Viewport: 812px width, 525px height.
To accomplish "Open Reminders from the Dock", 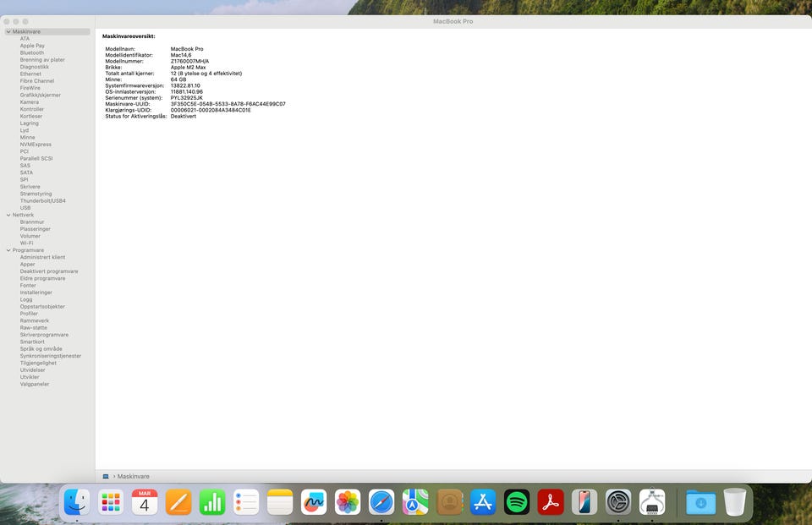I will coord(246,501).
